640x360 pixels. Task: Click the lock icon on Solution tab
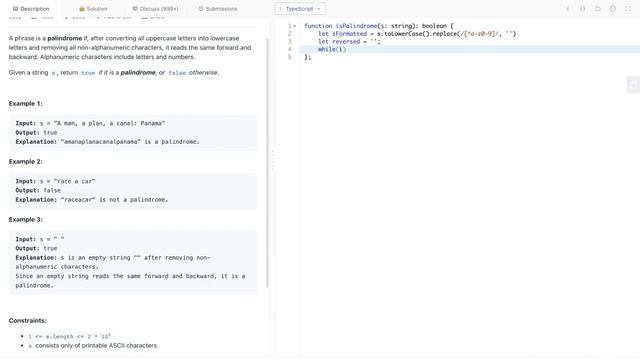pos(82,9)
